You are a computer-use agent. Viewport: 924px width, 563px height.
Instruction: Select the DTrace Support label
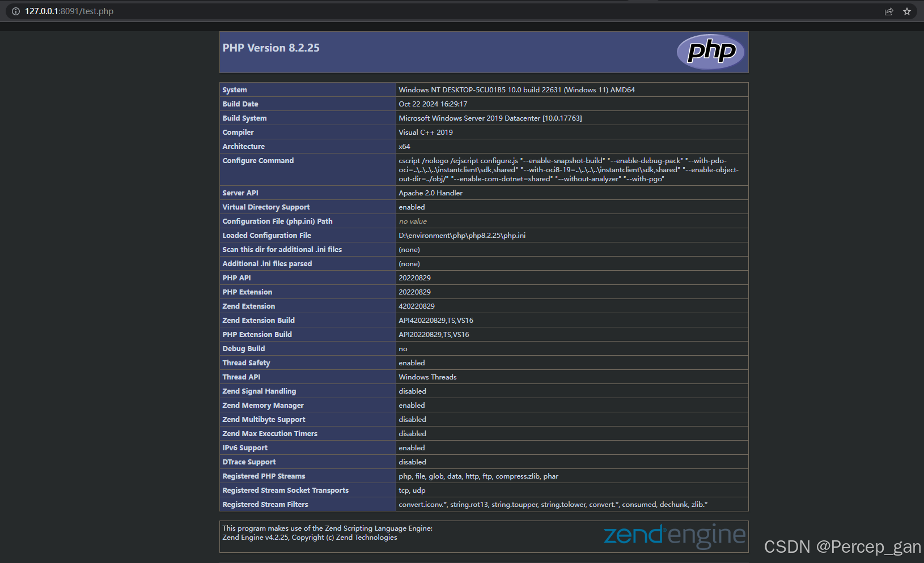click(x=249, y=462)
